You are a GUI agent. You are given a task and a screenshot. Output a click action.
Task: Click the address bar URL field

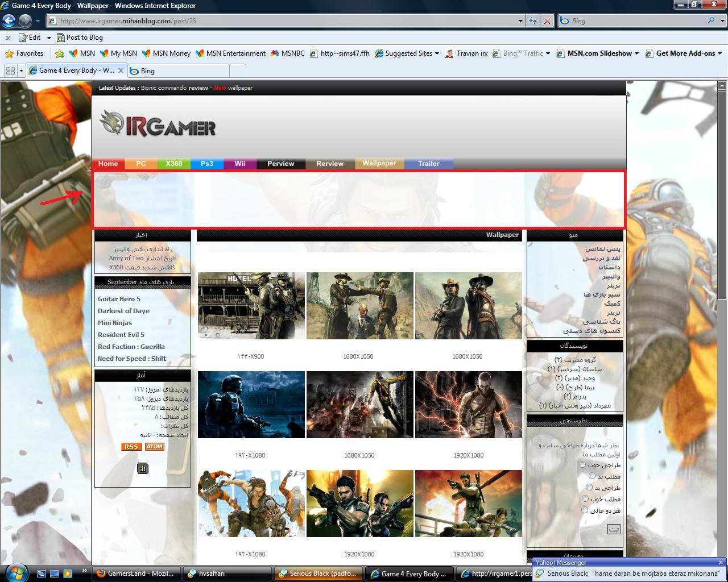click(x=284, y=21)
